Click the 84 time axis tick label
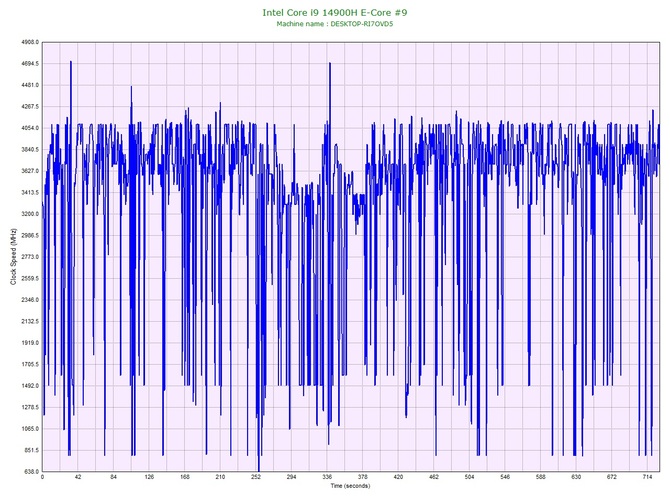Viewport: 670px width, 503px height. pos(114,477)
